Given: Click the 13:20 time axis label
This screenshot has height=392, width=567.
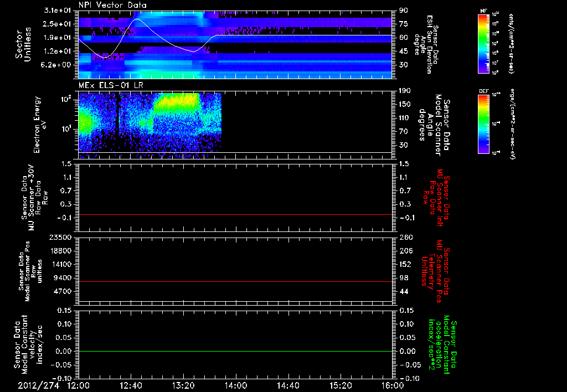Looking at the screenshot, I should (x=183, y=385).
